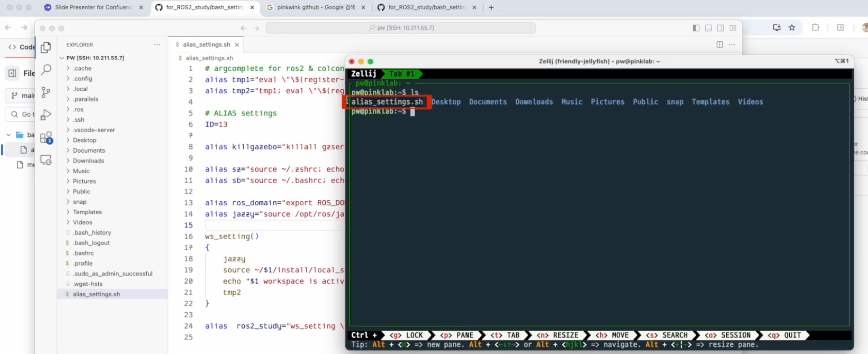
Task: Expand the Documents folder in explorer
Action: click(89, 150)
